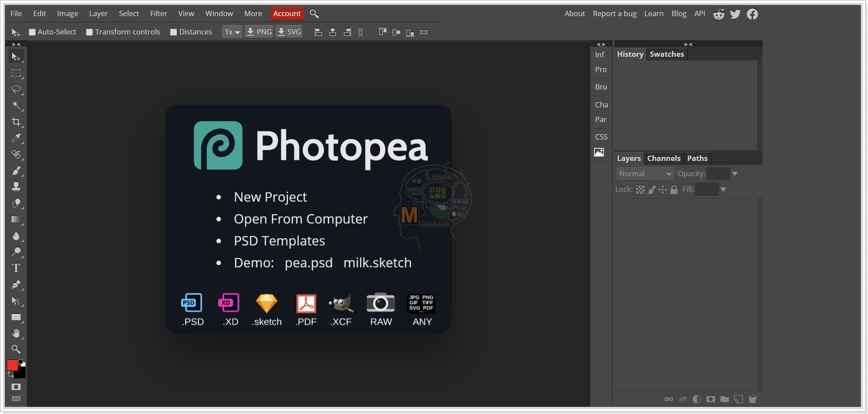Image resolution: width=868 pixels, height=414 pixels.
Task: Click the new adjustment layer icon
Action: point(697,399)
